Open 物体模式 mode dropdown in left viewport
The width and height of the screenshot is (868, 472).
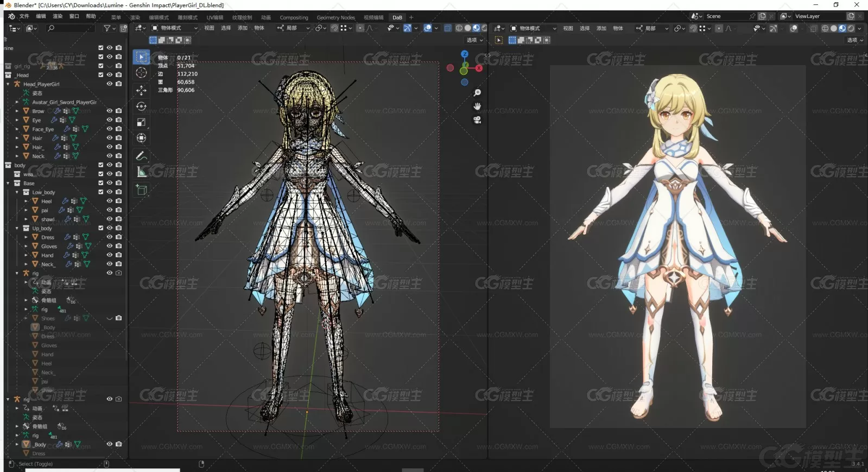175,28
